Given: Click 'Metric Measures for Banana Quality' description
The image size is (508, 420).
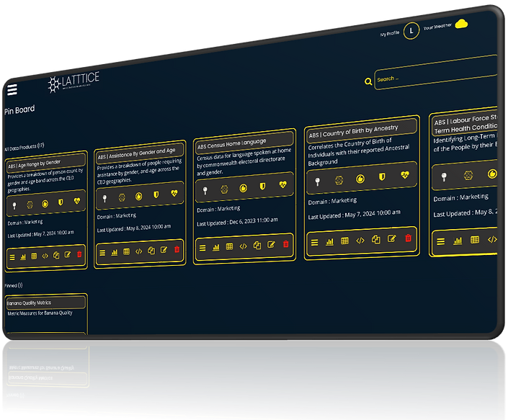Looking at the screenshot, I should pos(40,313).
